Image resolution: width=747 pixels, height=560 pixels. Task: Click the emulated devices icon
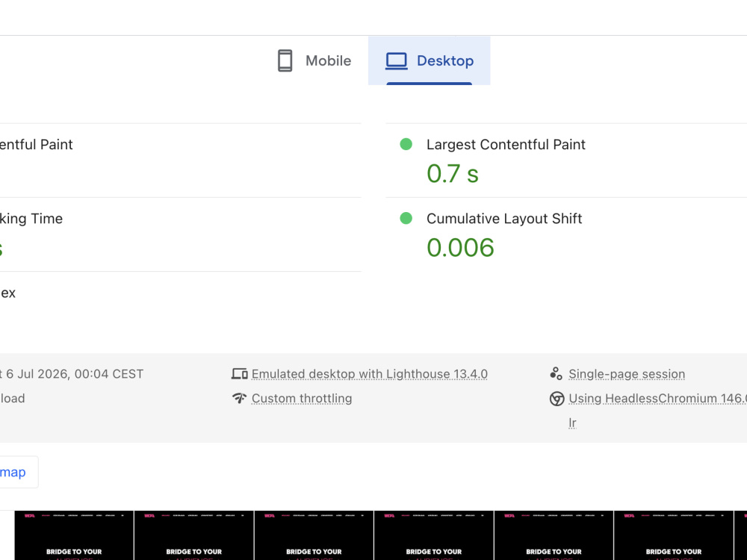(x=239, y=374)
